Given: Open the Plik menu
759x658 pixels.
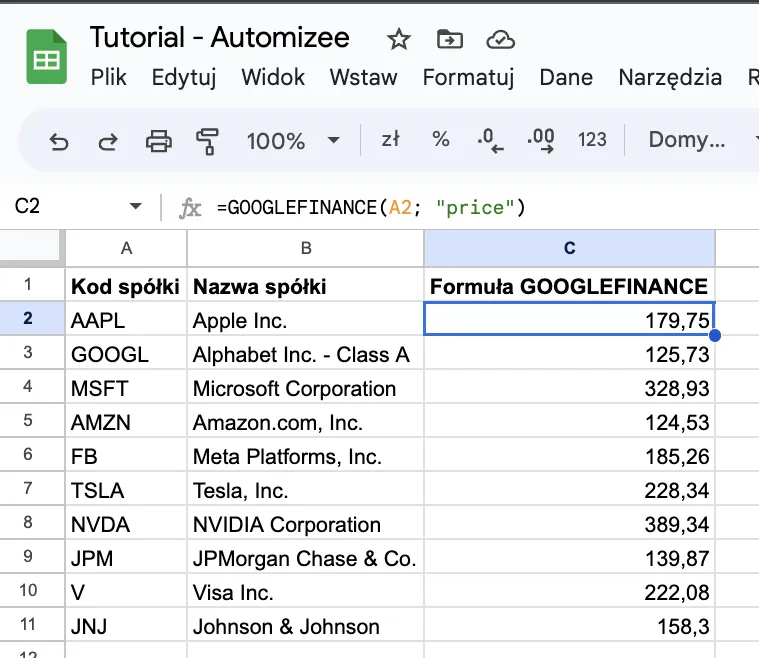Looking at the screenshot, I should click(x=108, y=77).
